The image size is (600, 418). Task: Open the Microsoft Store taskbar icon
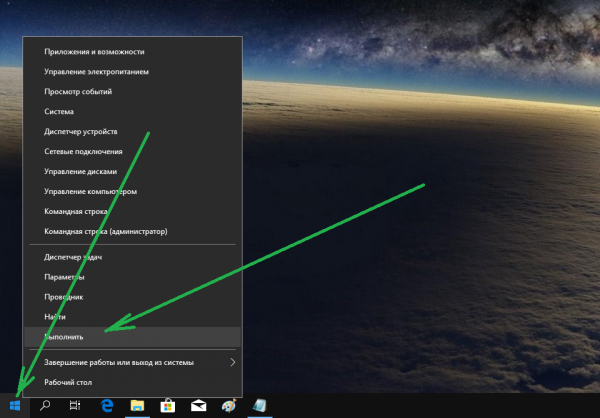168,405
